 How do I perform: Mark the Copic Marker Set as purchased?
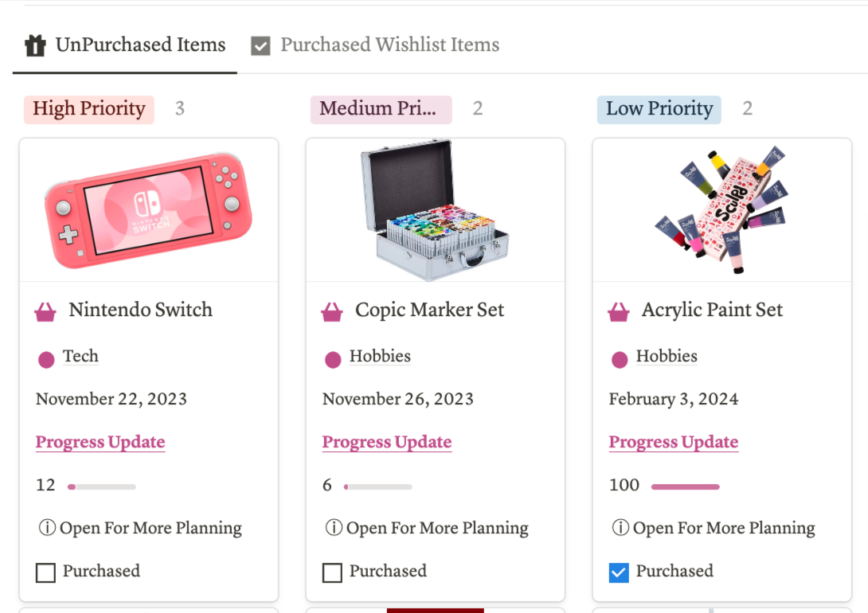pyautogui.click(x=333, y=572)
